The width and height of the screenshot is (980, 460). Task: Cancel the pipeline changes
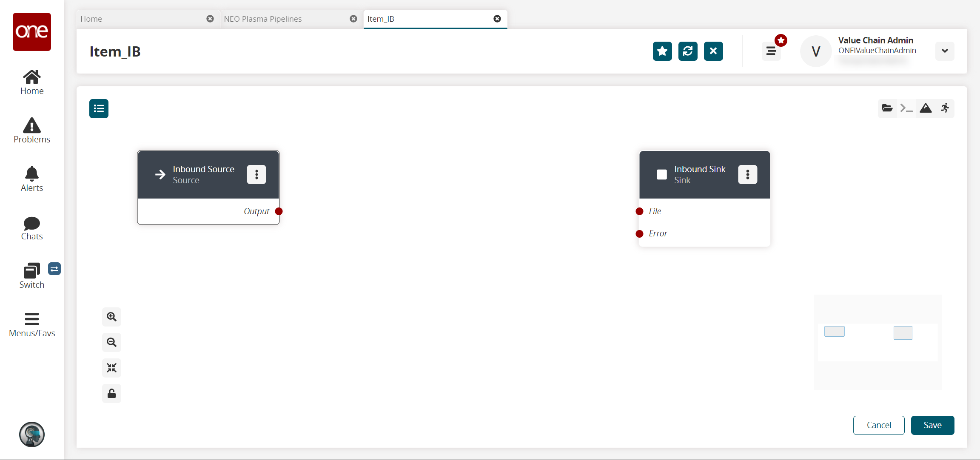click(879, 425)
